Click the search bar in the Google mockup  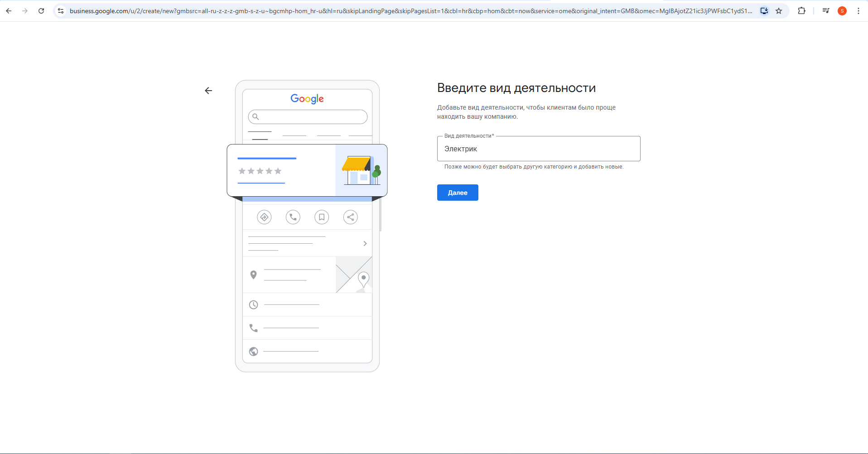pos(308,117)
